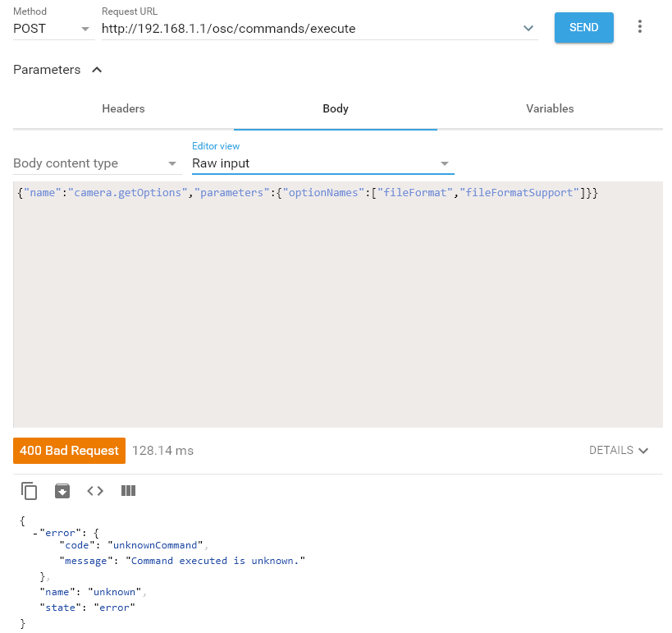Select the Body tab
672x633 pixels.
click(336, 108)
